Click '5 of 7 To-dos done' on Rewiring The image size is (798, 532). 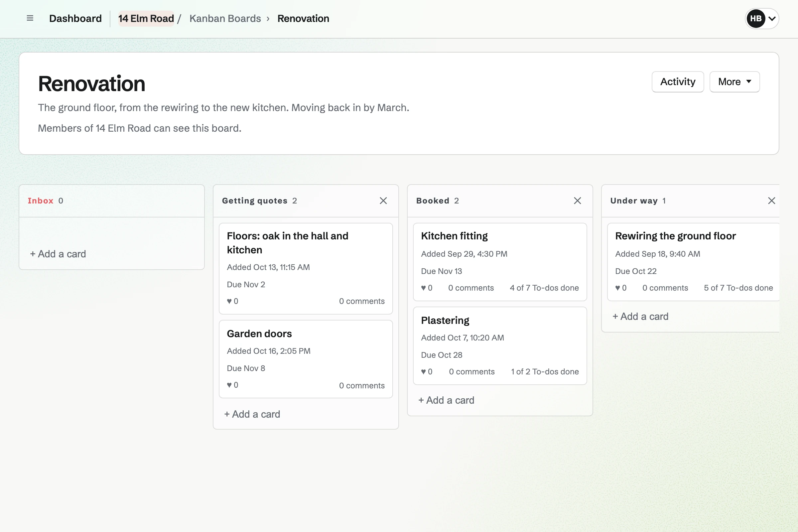738,288
